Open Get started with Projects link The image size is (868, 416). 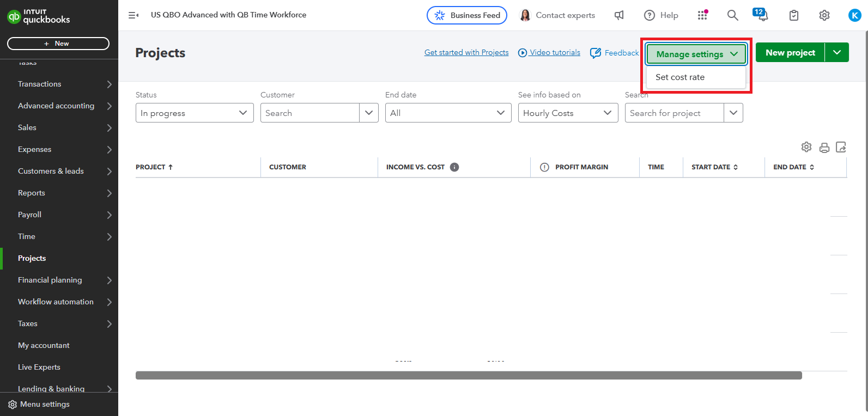click(x=466, y=52)
